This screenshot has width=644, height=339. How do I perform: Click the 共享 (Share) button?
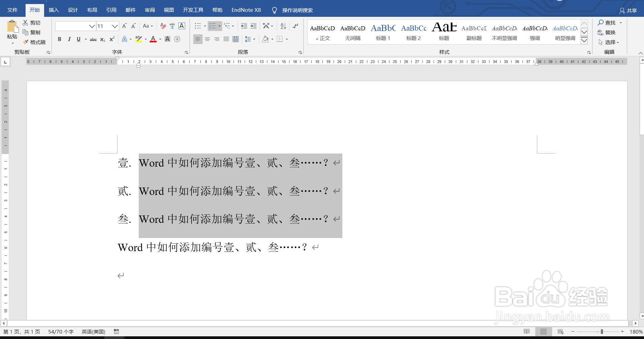tap(628, 11)
